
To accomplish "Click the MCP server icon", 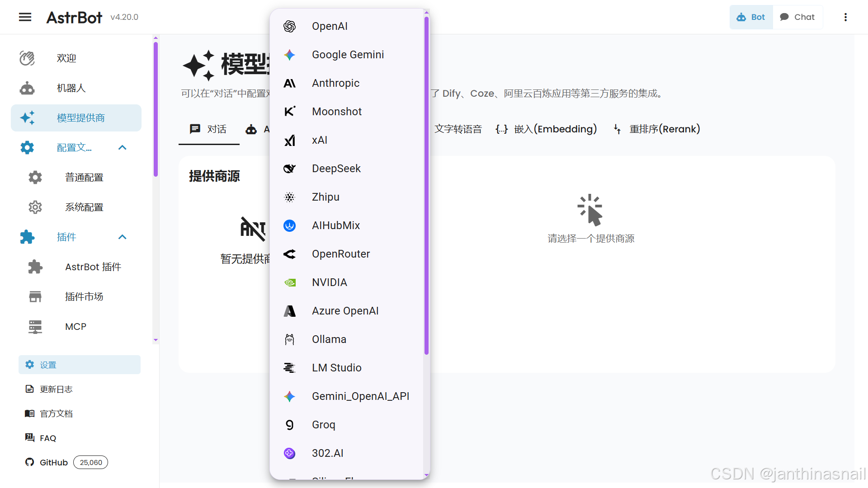I will (x=35, y=327).
